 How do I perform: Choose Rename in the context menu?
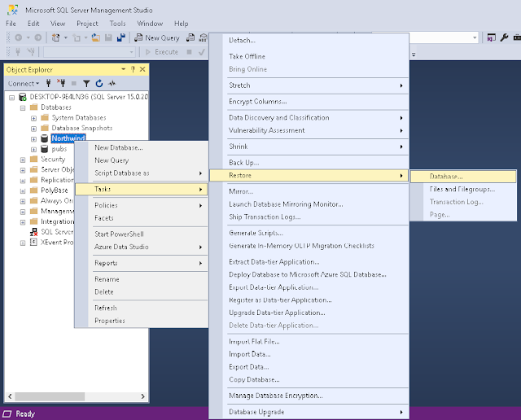pos(142,279)
